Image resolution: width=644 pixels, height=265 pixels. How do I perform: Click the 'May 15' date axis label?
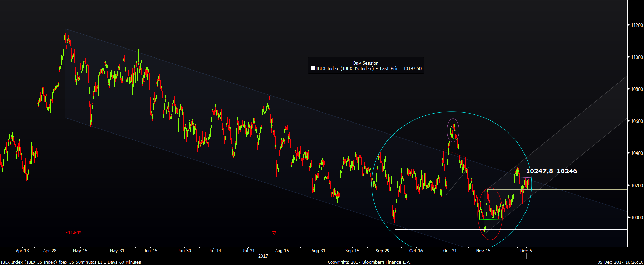coord(80,251)
